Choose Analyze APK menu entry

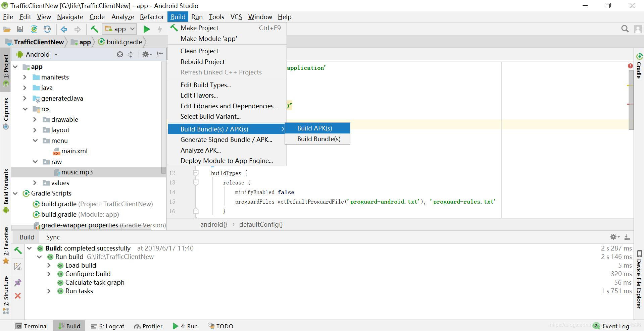pyautogui.click(x=227, y=150)
